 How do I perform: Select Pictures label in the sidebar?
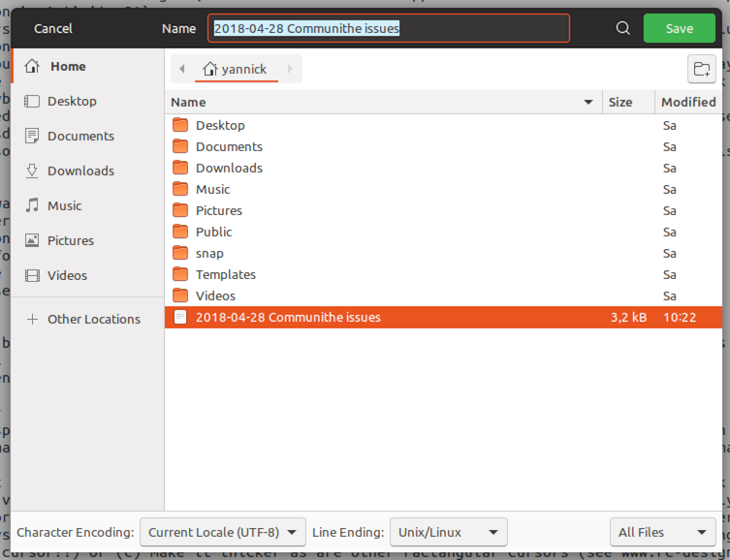[x=71, y=240]
